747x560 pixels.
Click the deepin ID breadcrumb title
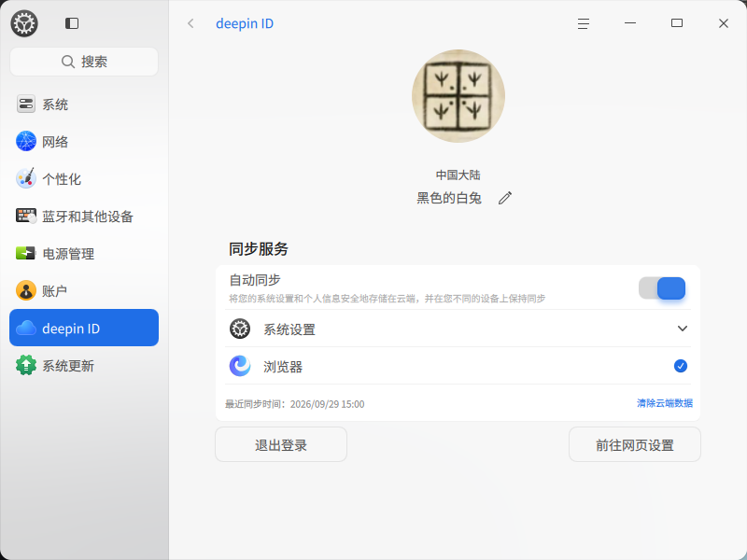click(245, 23)
